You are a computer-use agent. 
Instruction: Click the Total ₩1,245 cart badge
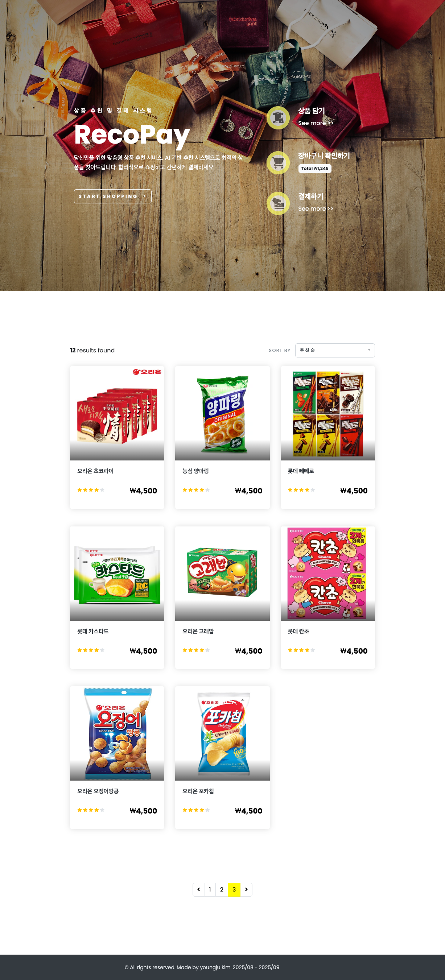pyautogui.click(x=315, y=169)
